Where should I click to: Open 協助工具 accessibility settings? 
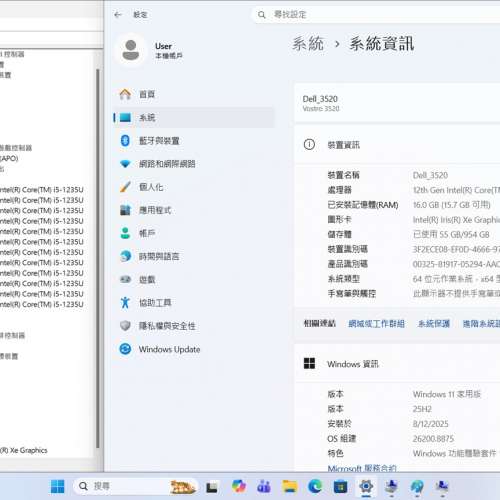click(x=193, y=303)
